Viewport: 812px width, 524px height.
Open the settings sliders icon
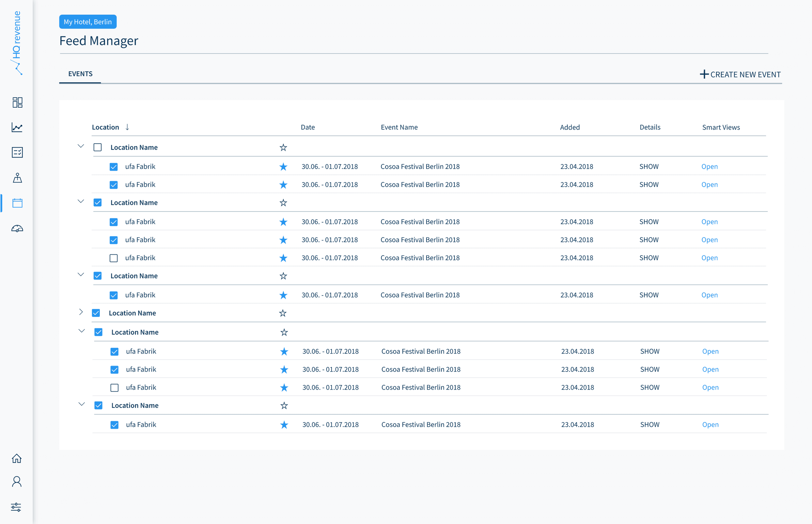(17, 507)
